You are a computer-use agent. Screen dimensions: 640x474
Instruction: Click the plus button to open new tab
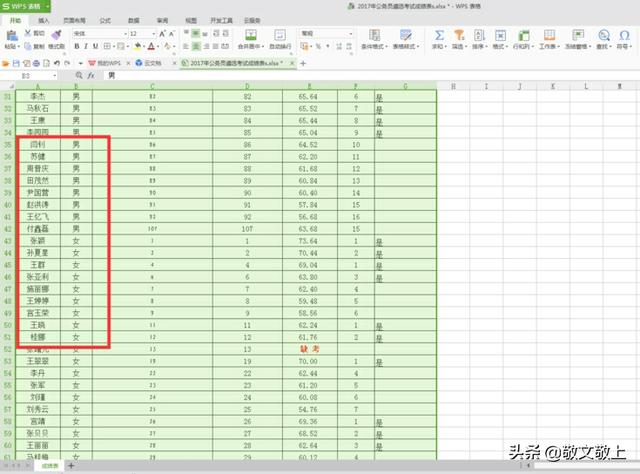(x=303, y=63)
